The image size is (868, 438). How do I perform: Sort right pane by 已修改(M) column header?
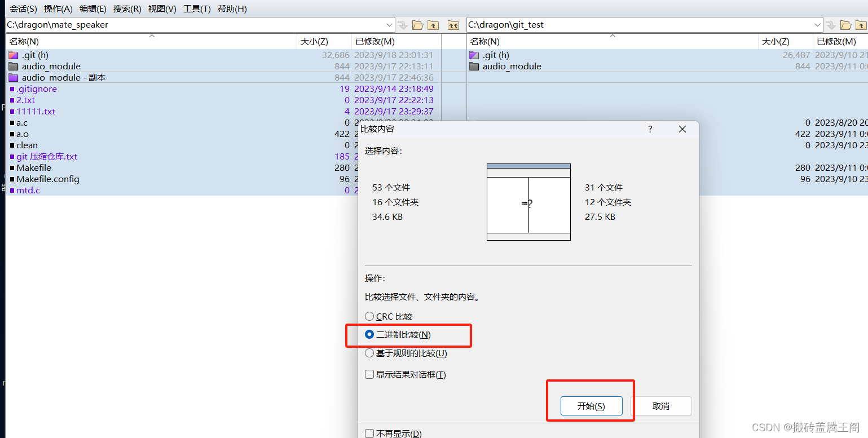pyautogui.click(x=840, y=41)
